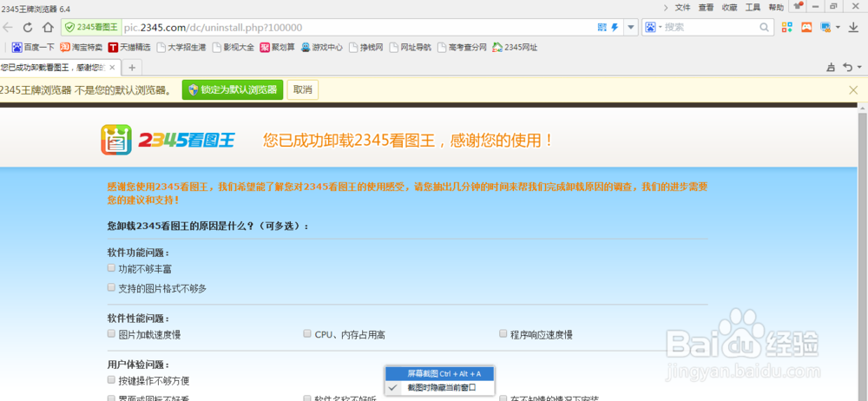The image size is (868, 401).
Task: Open the undo closed tabs dropdown arrow
Action: coord(859,67)
